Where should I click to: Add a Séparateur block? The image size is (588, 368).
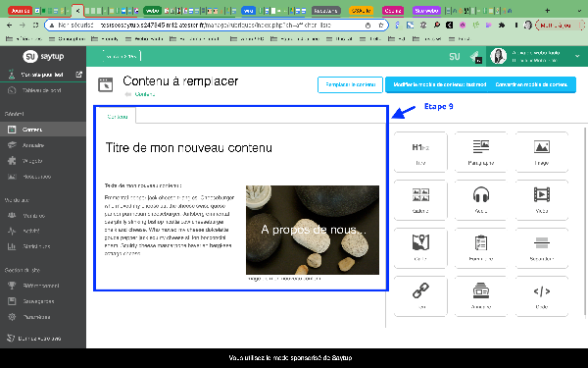[x=542, y=248]
